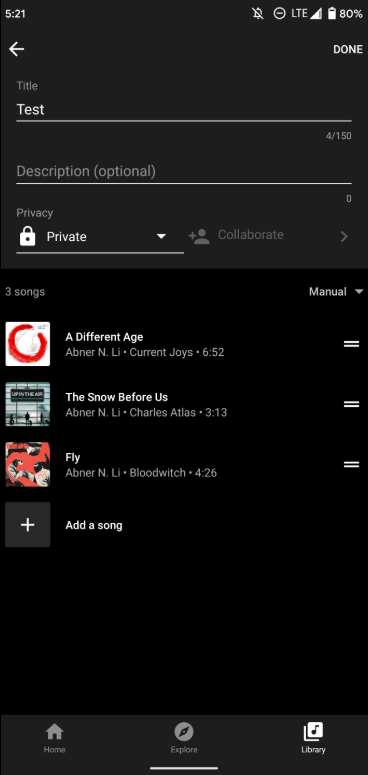This screenshot has width=368, height=775.
Task: Expand Collaborate options via chevron
Action: [x=344, y=236]
